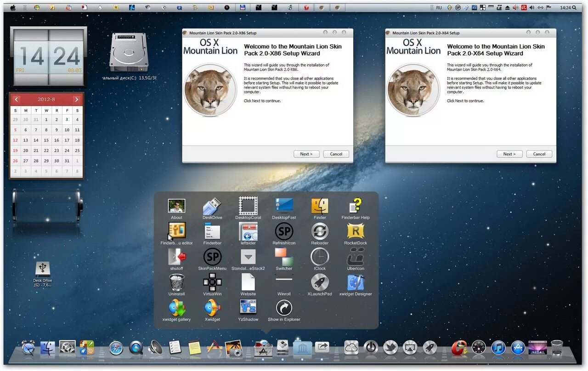Click the RU language indicator
Image resolution: width=588 pixels, height=371 pixels.
[439, 8]
